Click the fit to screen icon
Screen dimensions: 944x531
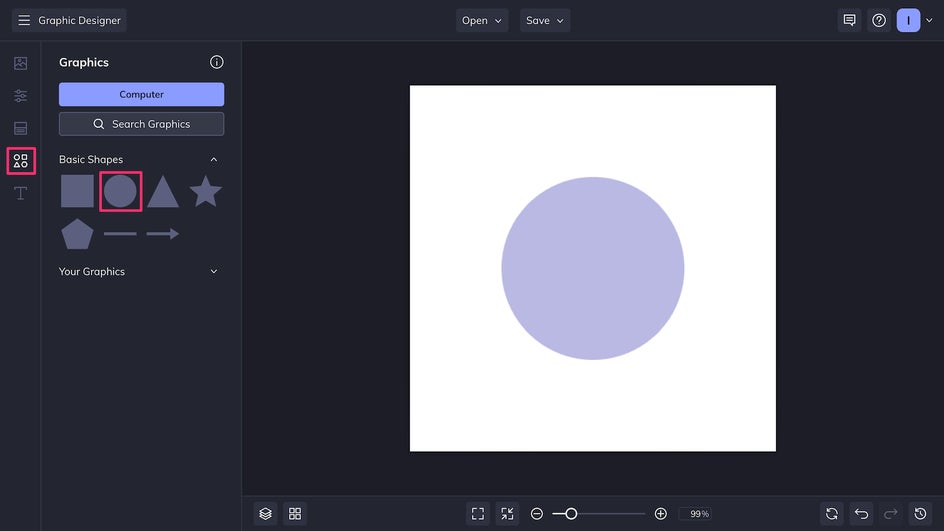[x=478, y=513]
